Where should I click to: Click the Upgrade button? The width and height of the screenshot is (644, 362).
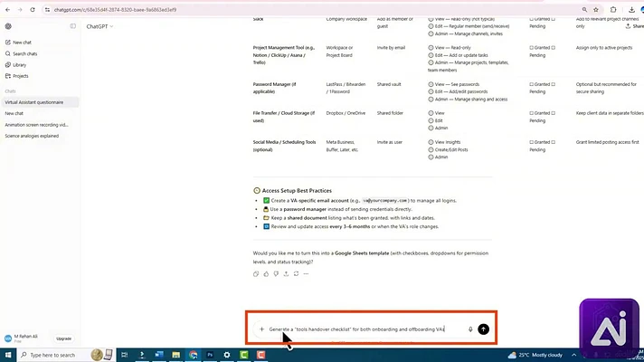[x=63, y=338]
